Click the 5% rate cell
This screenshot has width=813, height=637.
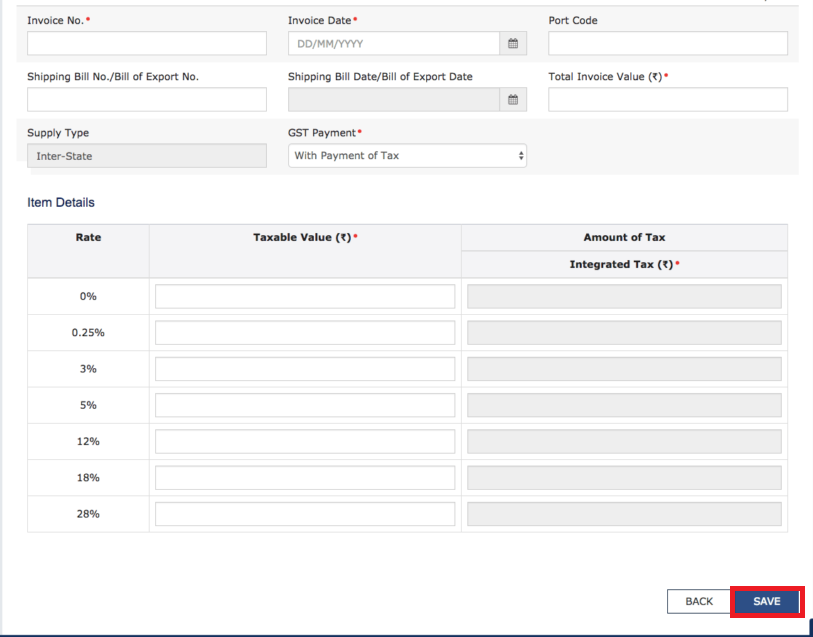tap(88, 405)
